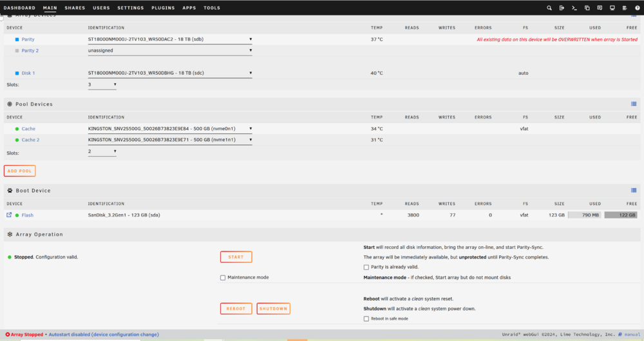The width and height of the screenshot is (644, 341).
Task: Click the Flash device external link icon
Action: pos(9,215)
